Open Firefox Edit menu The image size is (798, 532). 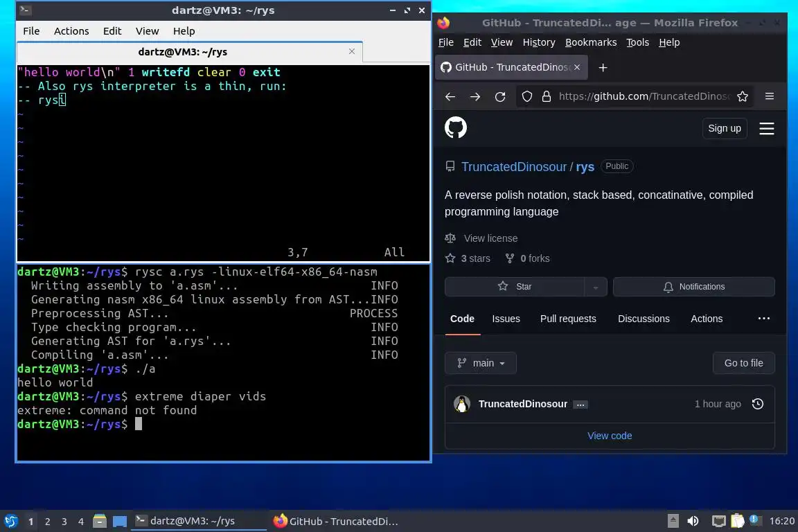472,42
